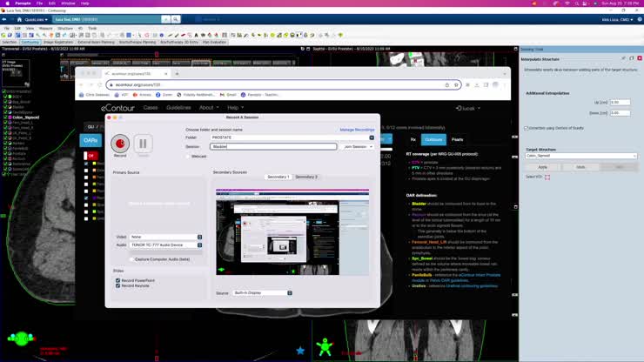The width and height of the screenshot is (644, 362).
Task: Open Guidelines on eContour navigation
Action: [x=178, y=108]
